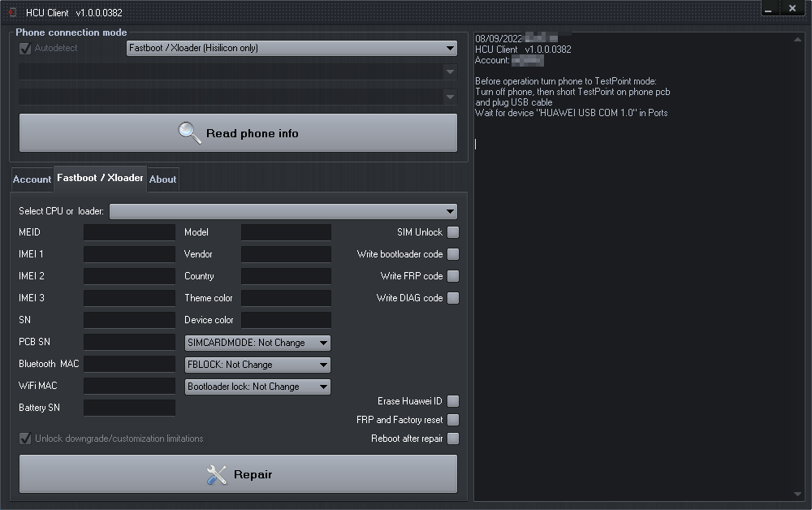
Task: Toggle Unlock downgrade/customization limitations checkbox
Action: (25, 439)
